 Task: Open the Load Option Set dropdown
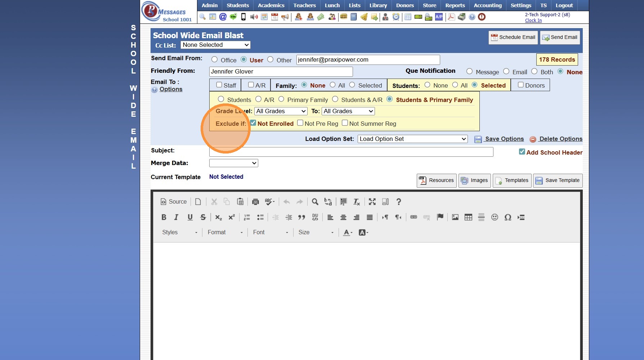[412, 139]
